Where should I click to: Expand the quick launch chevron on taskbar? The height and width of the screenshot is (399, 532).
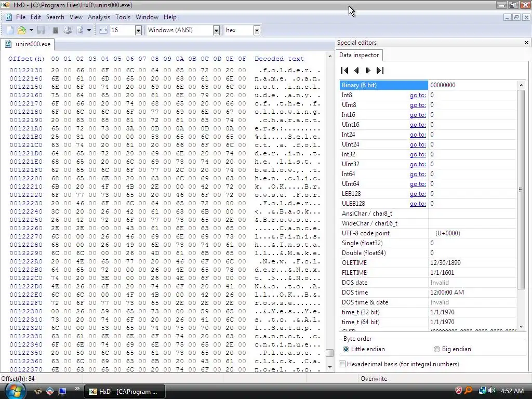pyautogui.click(x=77, y=389)
